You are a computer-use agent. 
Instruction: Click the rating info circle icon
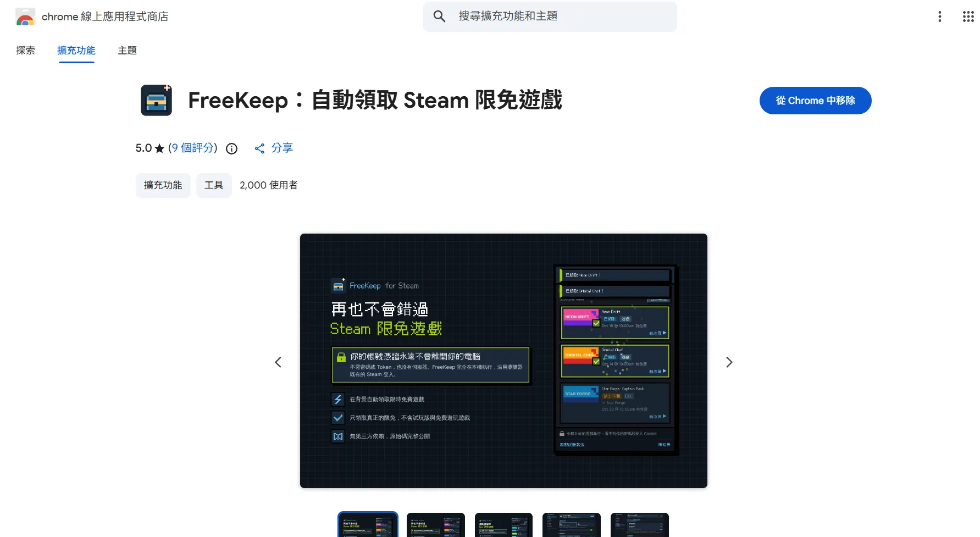coord(232,148)
